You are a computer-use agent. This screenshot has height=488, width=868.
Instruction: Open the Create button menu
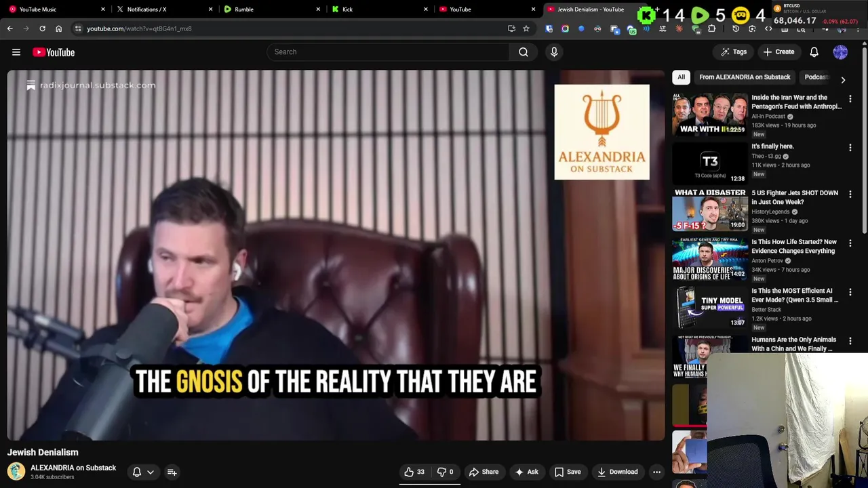coord(778,52)
